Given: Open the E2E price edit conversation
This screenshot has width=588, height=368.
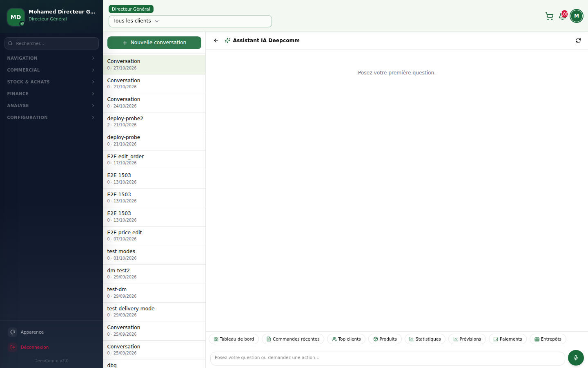Looking at the screenshot, I should (x=154, y=236).
